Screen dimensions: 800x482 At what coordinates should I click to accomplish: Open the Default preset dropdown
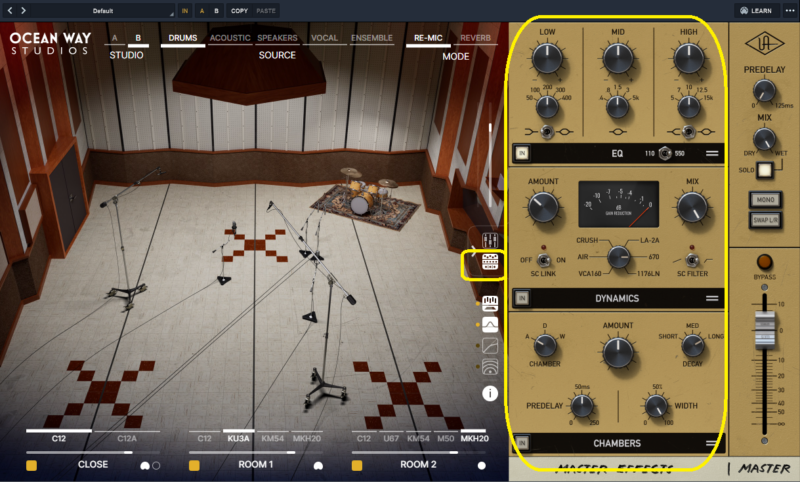[x=103, y=10]
